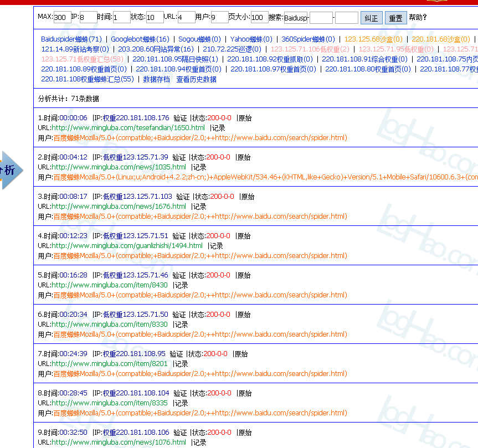Click the 帮助? help text
Viewport: 478px width, 448px height.
418,17
